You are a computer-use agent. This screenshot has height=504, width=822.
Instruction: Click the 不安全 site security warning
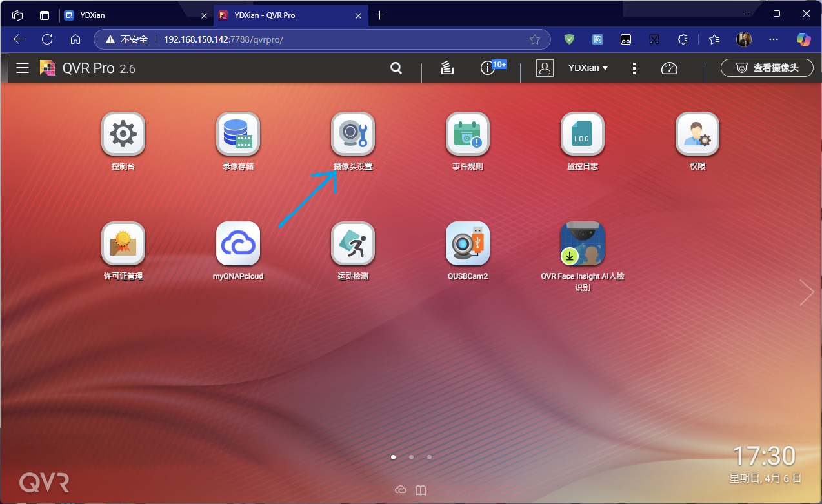(x=126, y=39)
